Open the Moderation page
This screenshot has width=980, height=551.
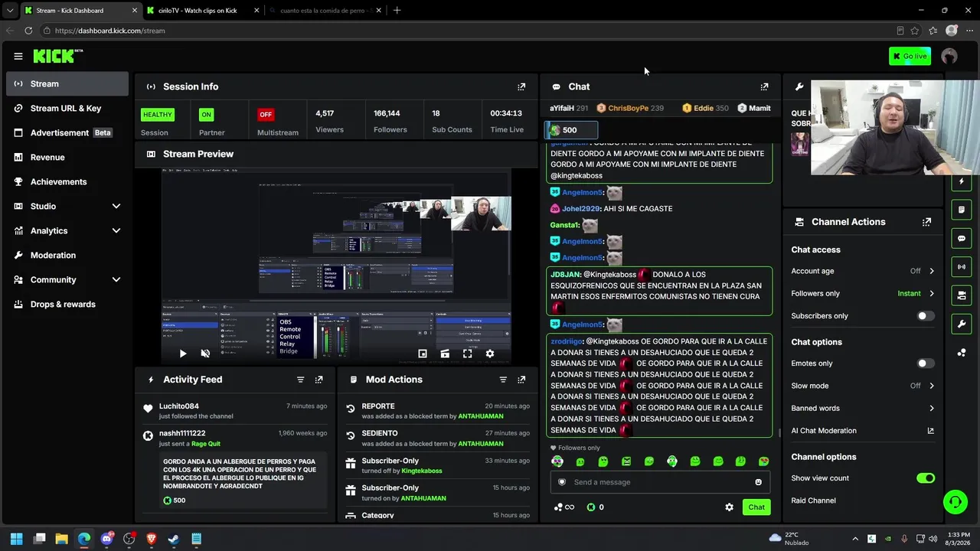click(67, 255)
